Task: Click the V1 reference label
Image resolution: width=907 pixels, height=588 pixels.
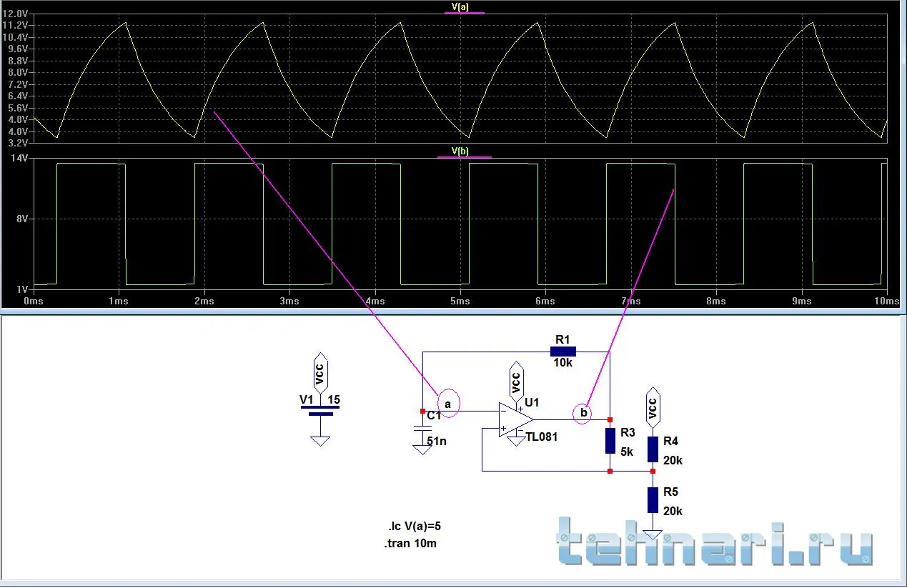Action: pyautogui.click(x=306, y=399)
